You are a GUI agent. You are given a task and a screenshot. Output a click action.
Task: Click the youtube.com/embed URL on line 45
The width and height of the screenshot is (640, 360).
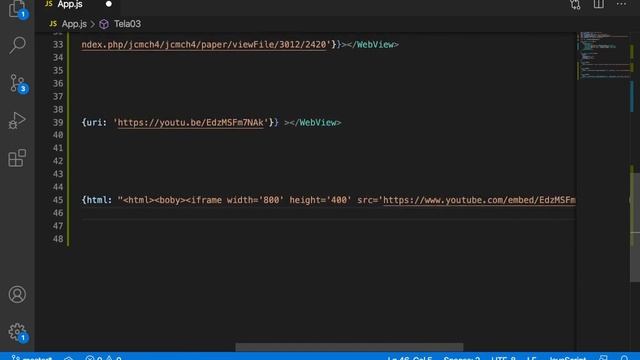click(x=479, y=200)
